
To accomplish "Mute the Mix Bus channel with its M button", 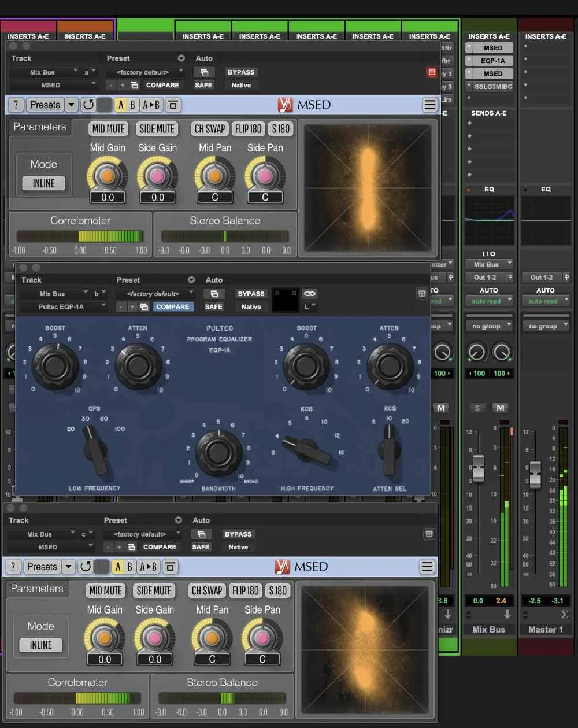I will [500, 408].
